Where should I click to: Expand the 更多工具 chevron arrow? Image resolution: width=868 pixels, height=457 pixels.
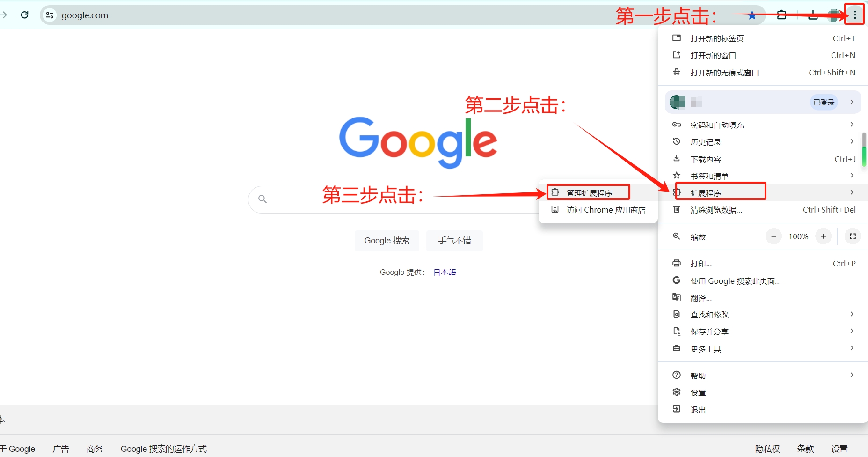coord(852,348)
